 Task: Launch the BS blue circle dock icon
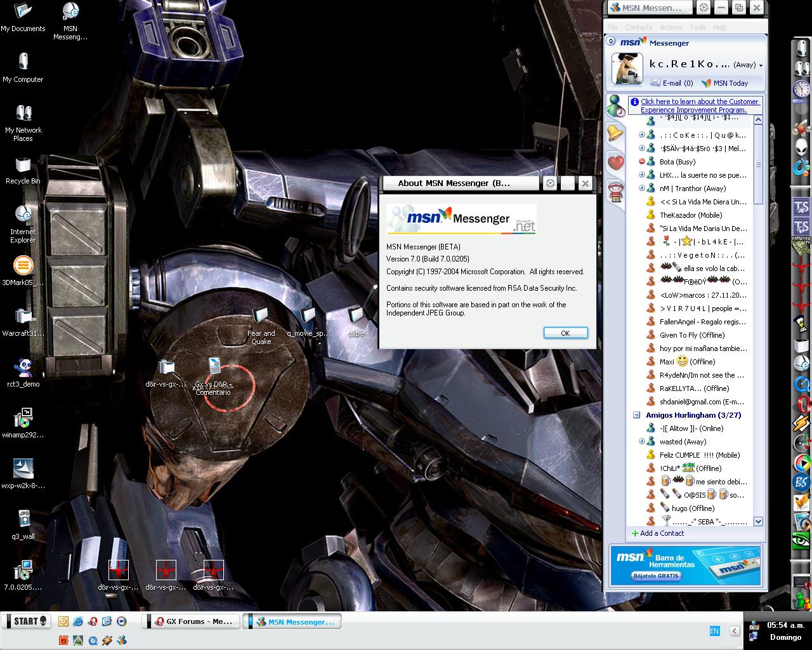pos(802,482)
